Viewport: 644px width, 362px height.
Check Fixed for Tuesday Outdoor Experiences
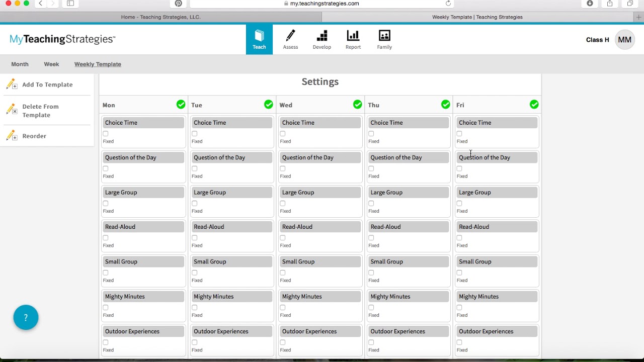[194, 342]
